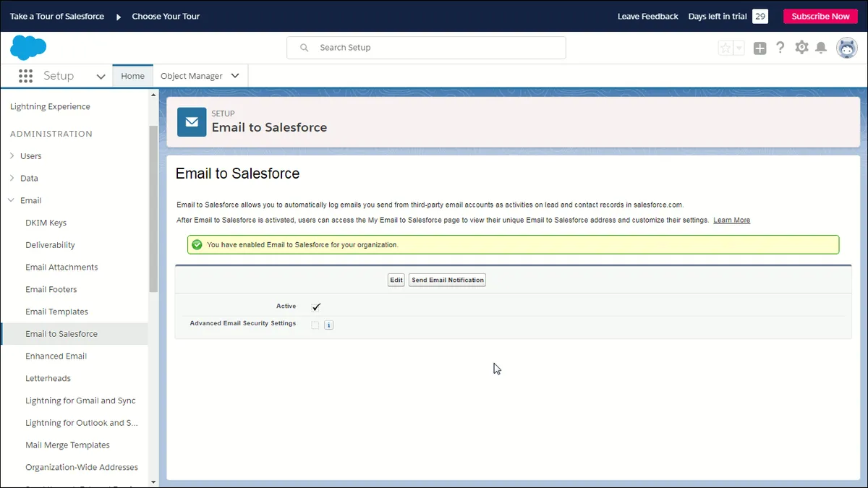Click the email envelope icon in the page header
This screenshot has width=868, height=488.
coord(192,122)
